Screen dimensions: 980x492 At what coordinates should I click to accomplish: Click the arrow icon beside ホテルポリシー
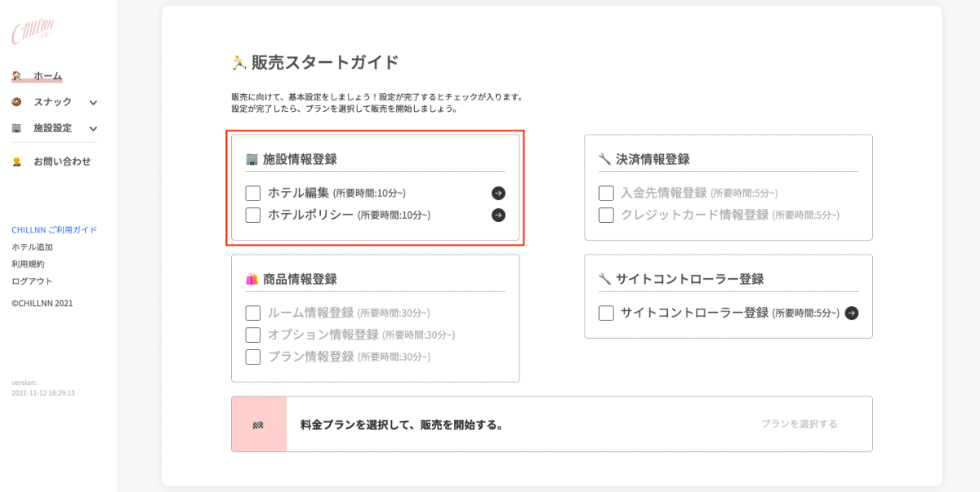[x=498, y=215]
